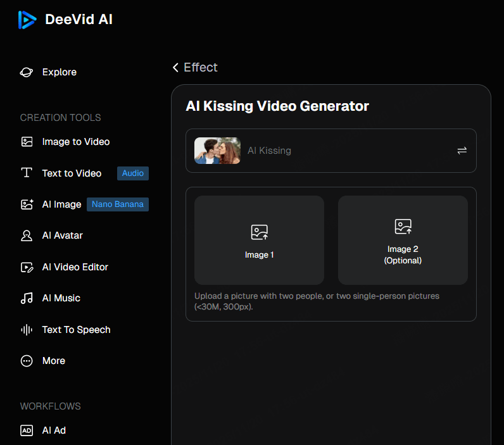Click the Text to Video T icon
Image resolution: width=504 pixels, height=445 pixels.
[x=27, y=173]
